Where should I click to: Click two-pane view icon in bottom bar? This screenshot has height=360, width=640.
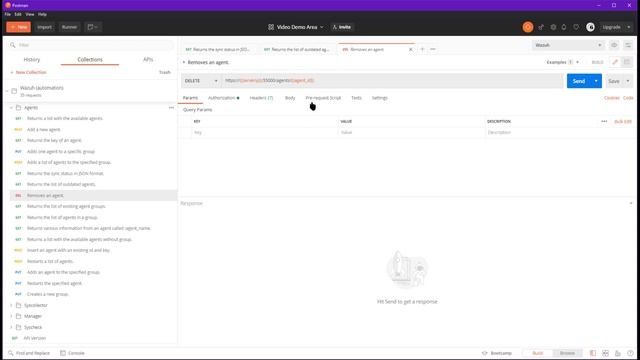(605, 353)
